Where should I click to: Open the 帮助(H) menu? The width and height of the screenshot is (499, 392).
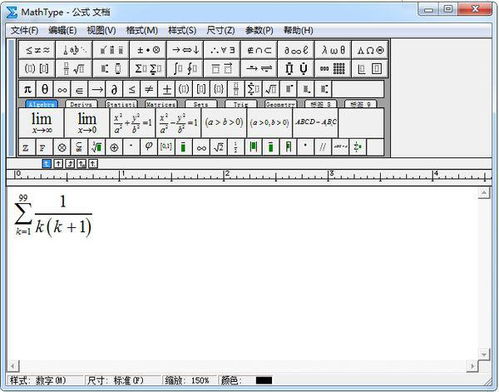coord(298,31)
